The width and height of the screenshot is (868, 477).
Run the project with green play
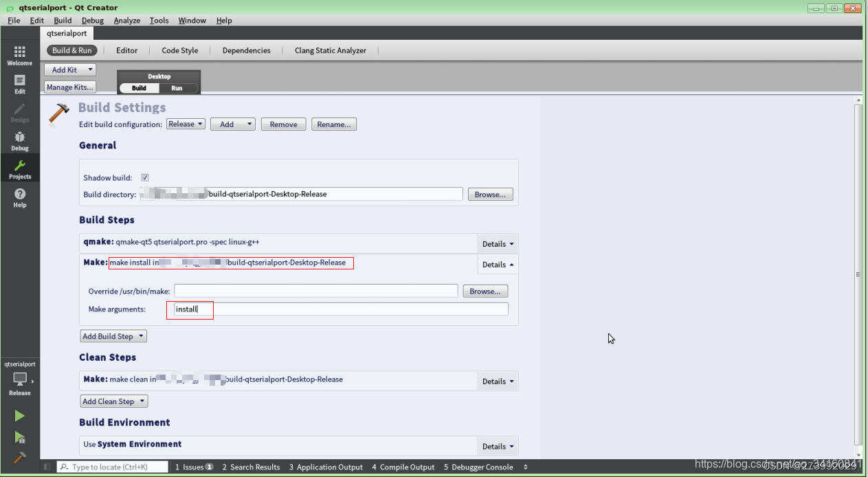[19, 416]
